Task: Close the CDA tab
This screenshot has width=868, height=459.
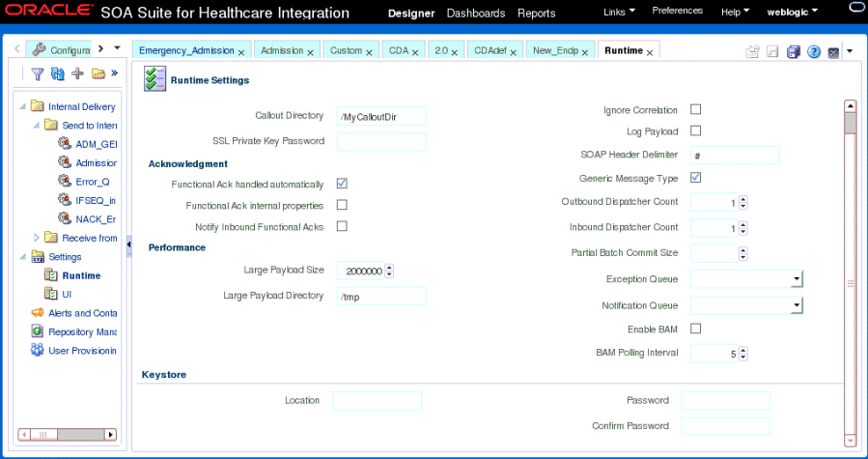Action: 414,52
